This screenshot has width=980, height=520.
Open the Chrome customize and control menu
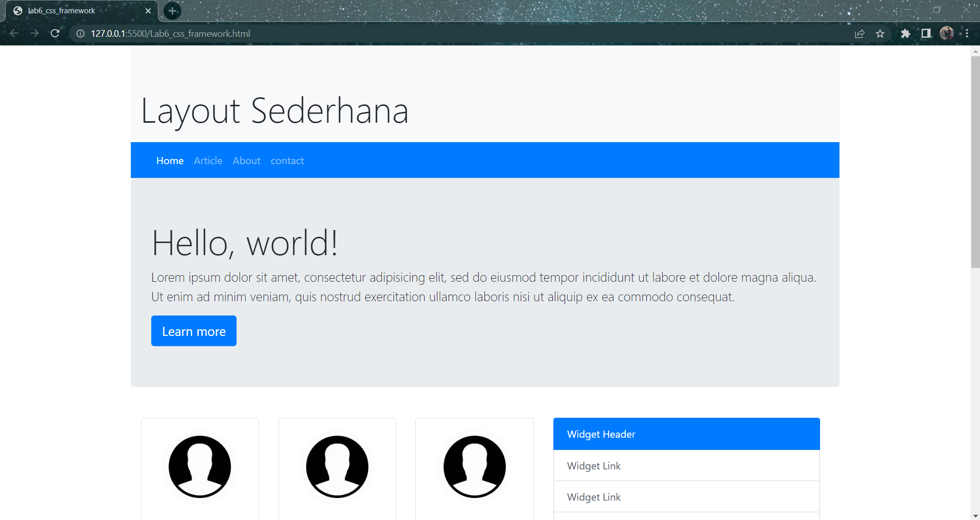coord(968,33)
